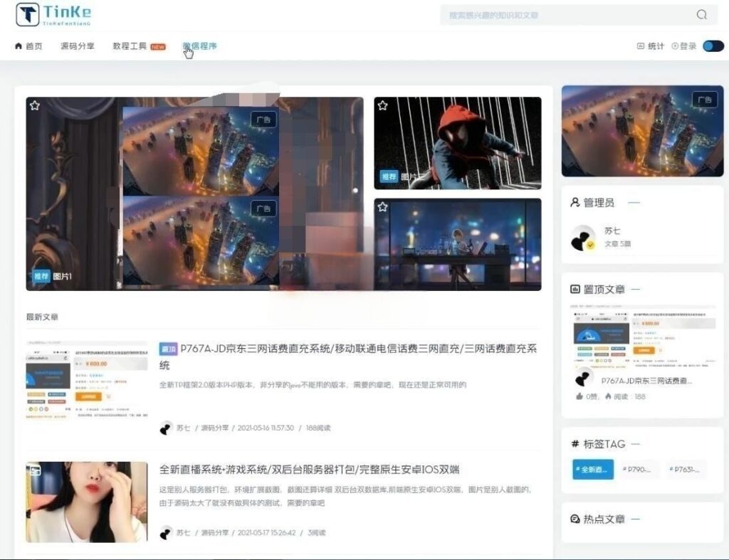Click the 标签TAG hash icon
The height and width of the screenshot is (560, 729).
click(575, 444)
